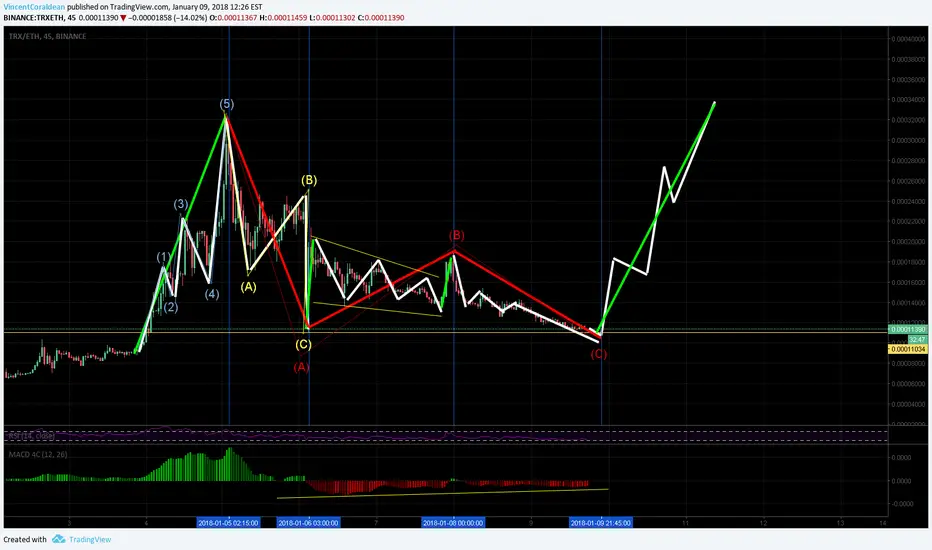
Task: Click the yellow (C) wave label
Action: pyautogui.click(x=303, y=344)
